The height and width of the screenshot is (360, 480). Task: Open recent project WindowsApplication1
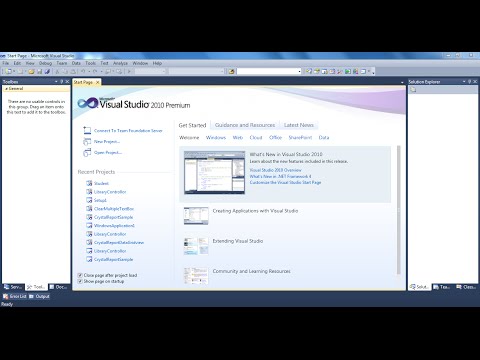coord(114,226)
